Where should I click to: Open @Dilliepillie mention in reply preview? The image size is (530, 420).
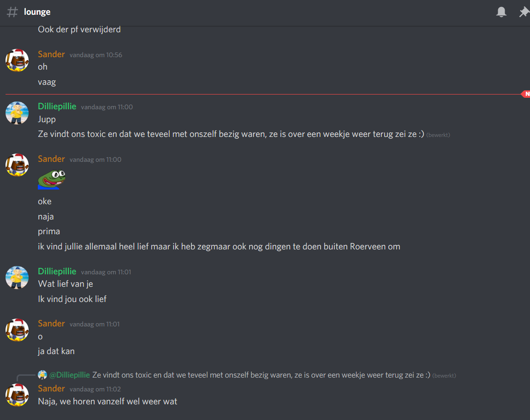[70, 375]
